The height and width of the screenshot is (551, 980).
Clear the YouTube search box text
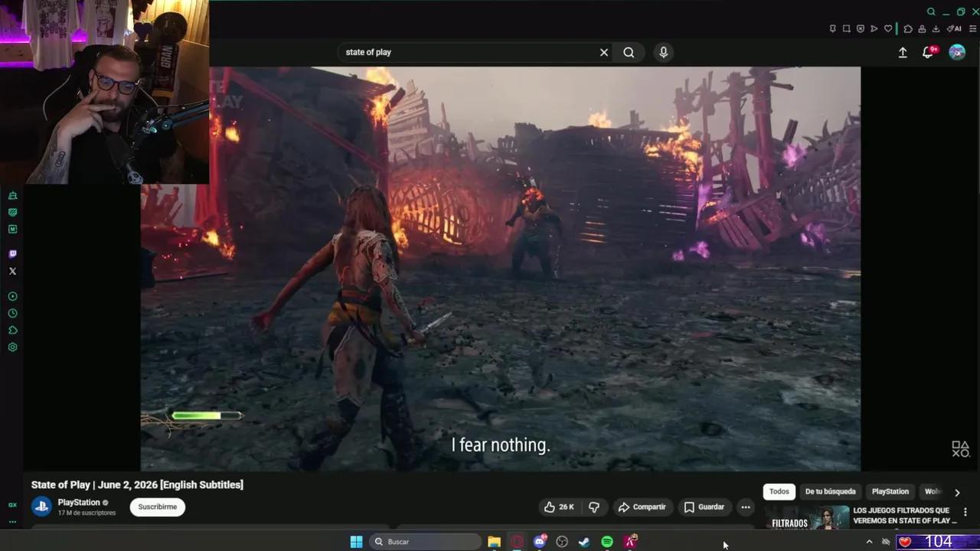click(x=604, y=52)
